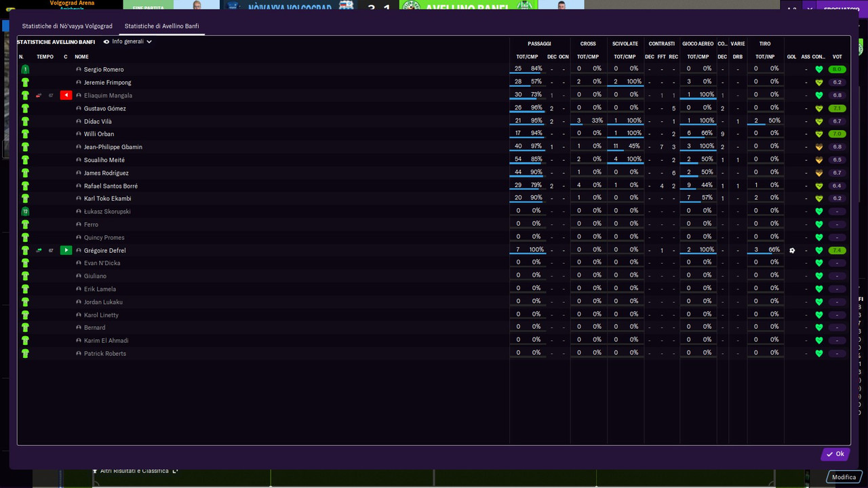868x488 pixels.
Task: Click the player info icon next to Erik Lamela
Action: click(x=79, y=289)
